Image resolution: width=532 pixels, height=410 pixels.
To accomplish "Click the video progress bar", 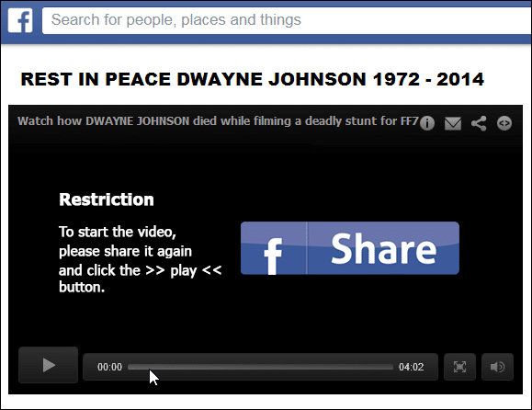I will (x=260, y=367).
